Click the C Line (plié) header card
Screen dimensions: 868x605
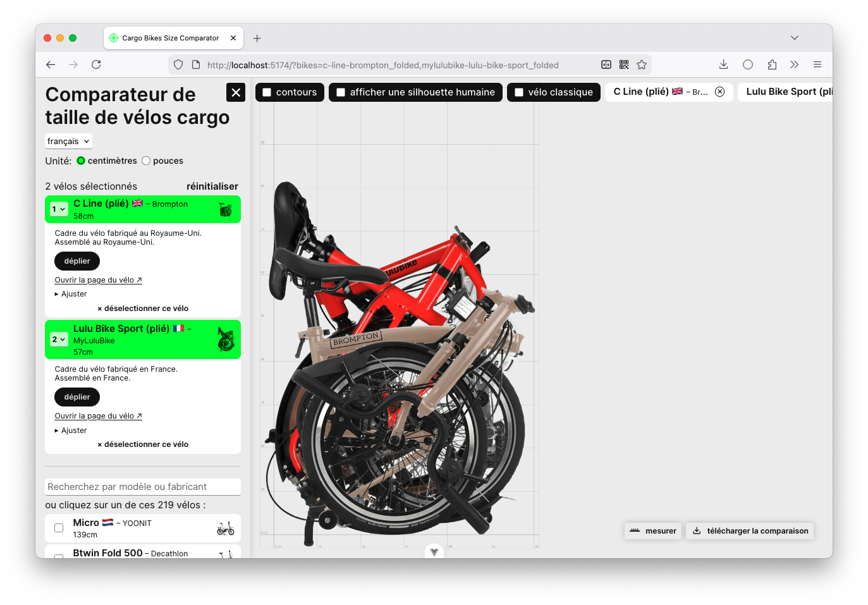(143, 209)
